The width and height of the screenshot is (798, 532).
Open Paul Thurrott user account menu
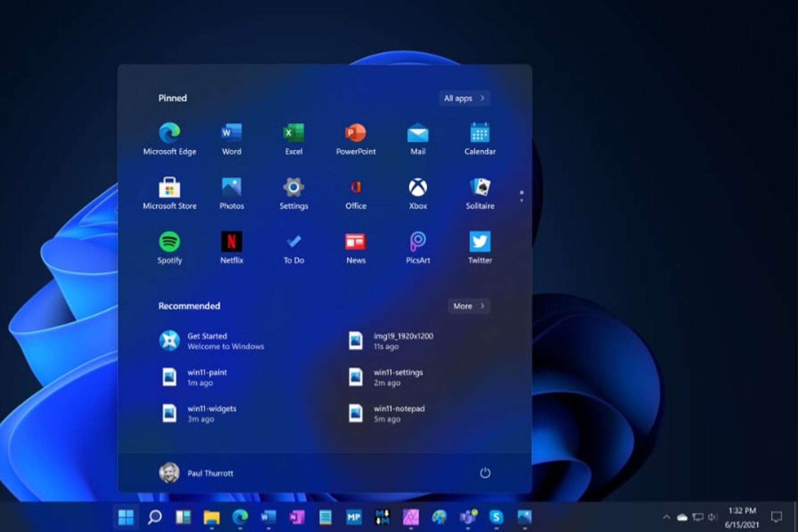[x=196, y=473]
